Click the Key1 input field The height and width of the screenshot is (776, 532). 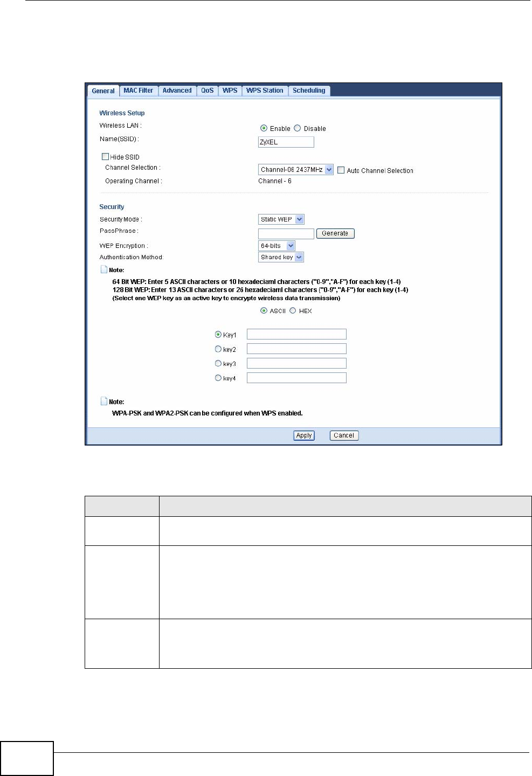296,334
